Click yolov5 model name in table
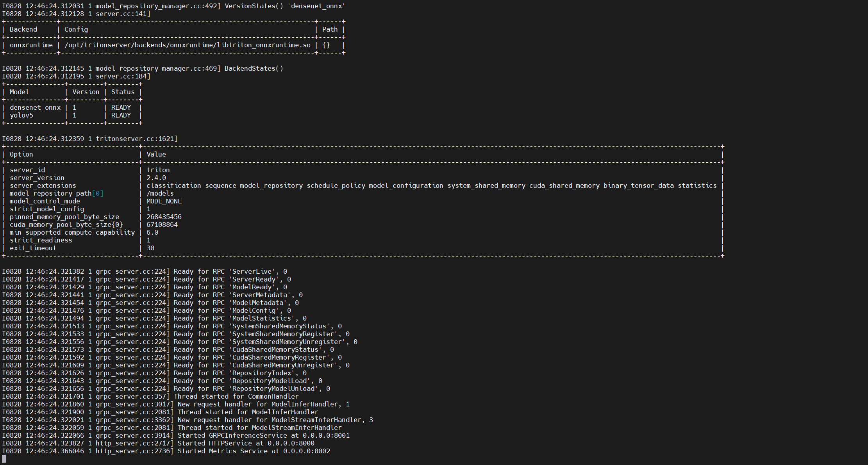Screen dimensions: 868x465 pos(21,116)
